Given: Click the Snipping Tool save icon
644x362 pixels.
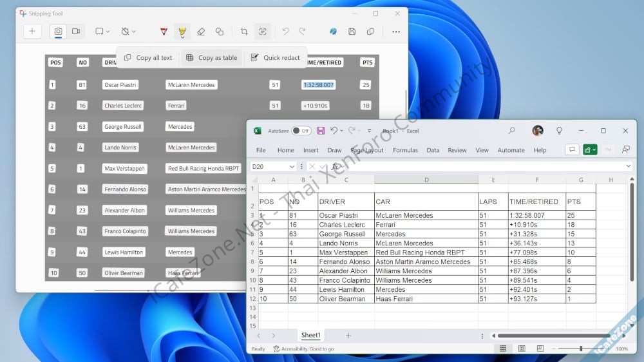Looking at the screenshot, I should 352,32.
